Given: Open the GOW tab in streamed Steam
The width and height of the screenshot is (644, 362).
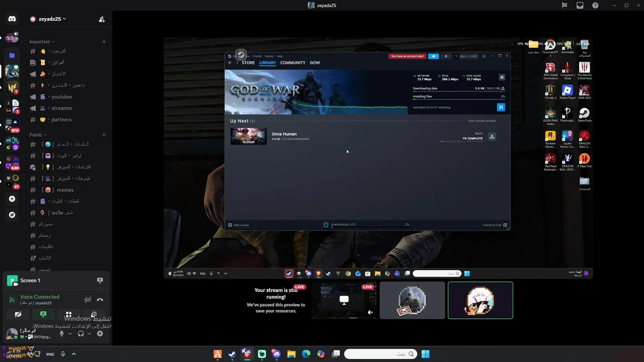Looking at the screenshot, I should tap(315, 63).
